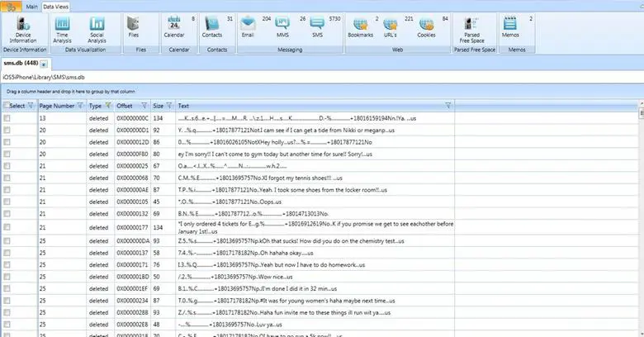Open the Calendar data view
Screen dimensions: 644x337
point(173,29)
